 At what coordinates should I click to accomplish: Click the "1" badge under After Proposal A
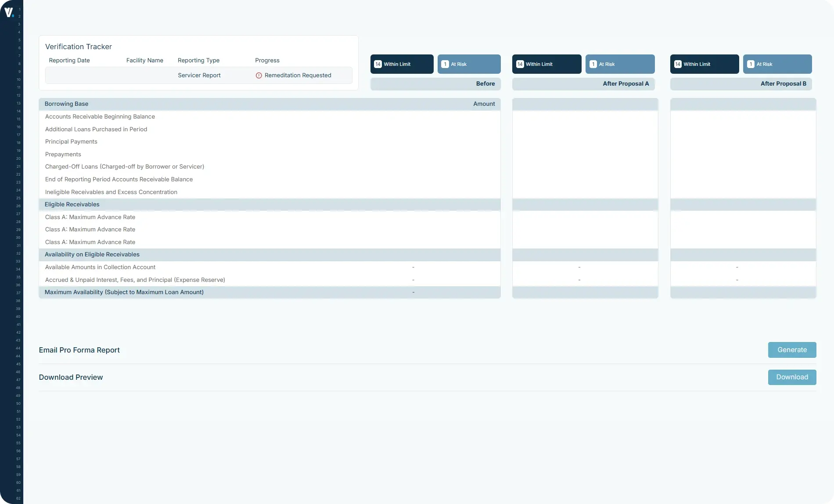593,64
